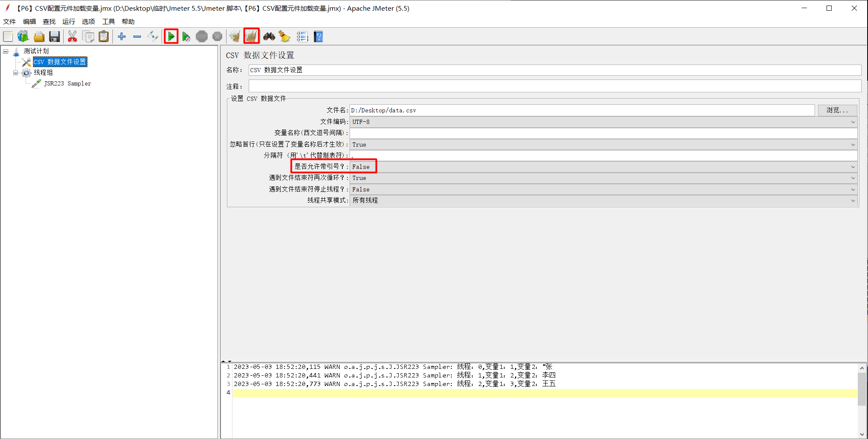The height and width of the screenshot is (439, 868).
Task: Create a new test plan
Action: pyautogui.click(x=8, y=37)
